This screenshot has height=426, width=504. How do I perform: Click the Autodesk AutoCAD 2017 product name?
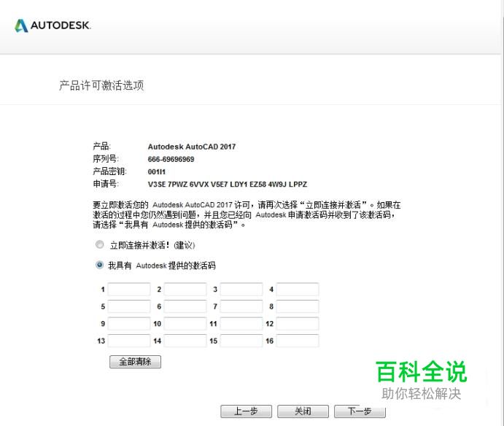[192, 147]
